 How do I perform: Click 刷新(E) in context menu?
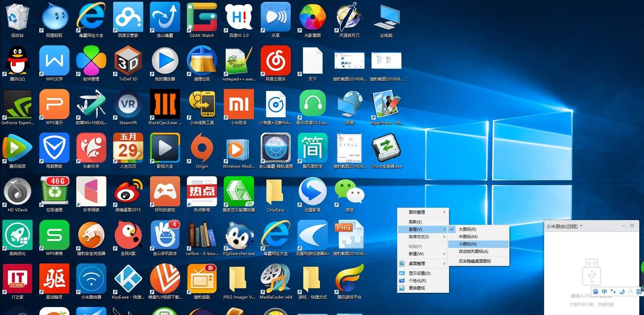422,222
